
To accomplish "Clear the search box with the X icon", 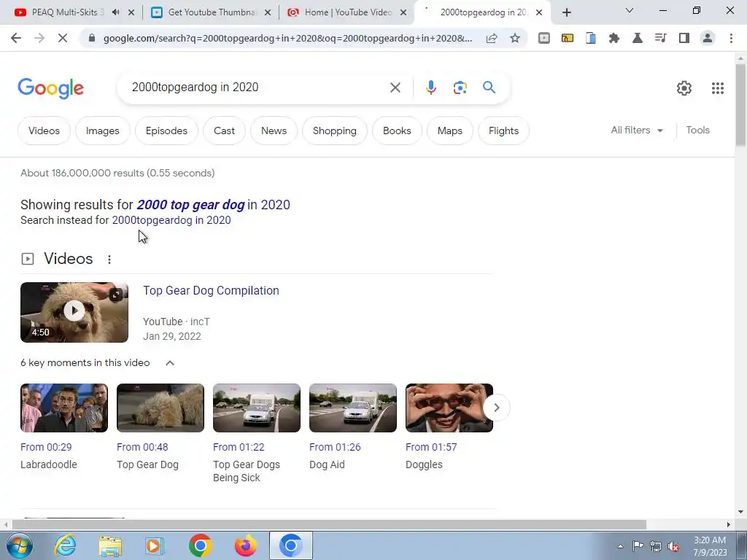I will [x=395, y=87].
